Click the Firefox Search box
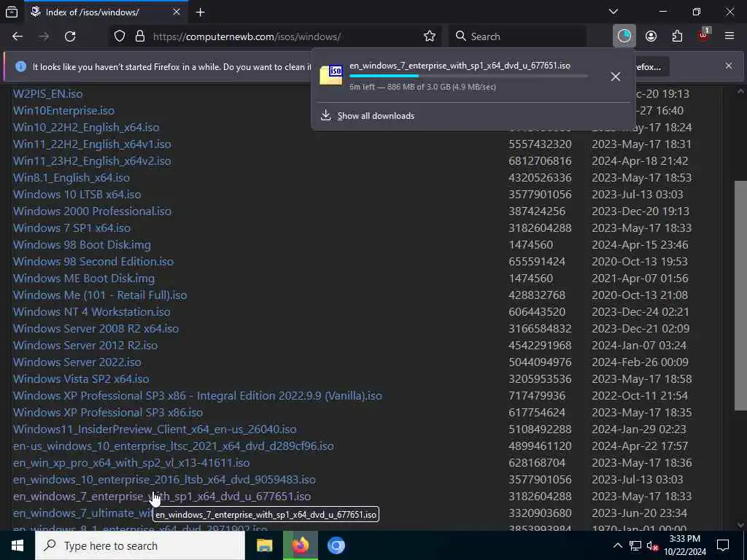The width and height of the screenshot is (747, 560). point(518,36)
